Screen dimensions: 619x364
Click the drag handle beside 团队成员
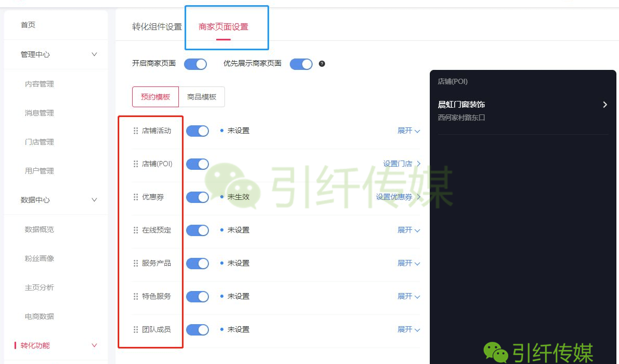(135, 329)
